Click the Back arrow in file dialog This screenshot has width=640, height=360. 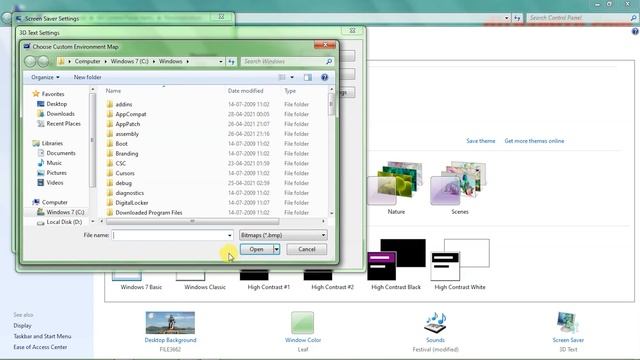[x=30, y=61]
